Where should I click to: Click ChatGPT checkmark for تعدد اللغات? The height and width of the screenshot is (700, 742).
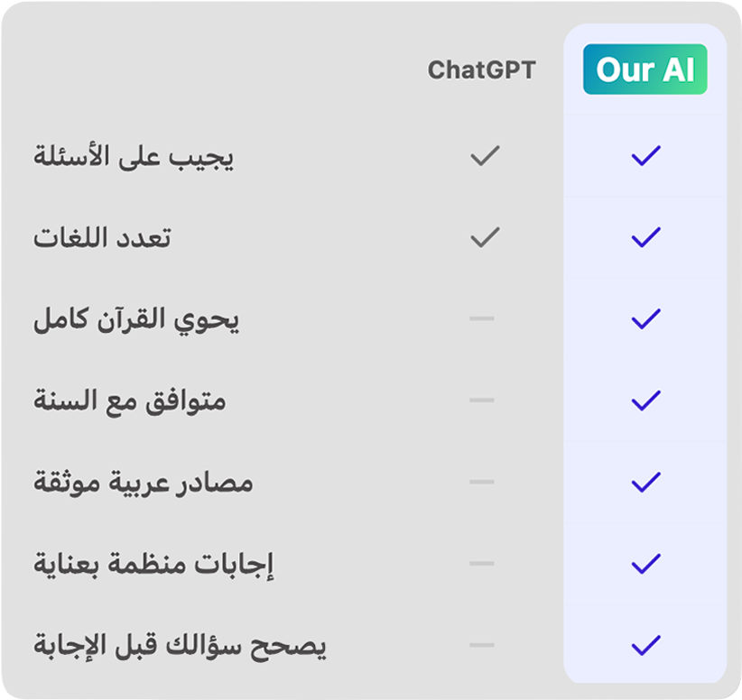coord(485,237)
